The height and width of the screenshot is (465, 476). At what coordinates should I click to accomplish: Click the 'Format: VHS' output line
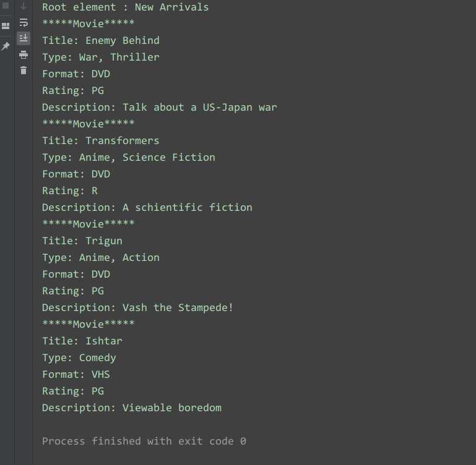point(76,374)
